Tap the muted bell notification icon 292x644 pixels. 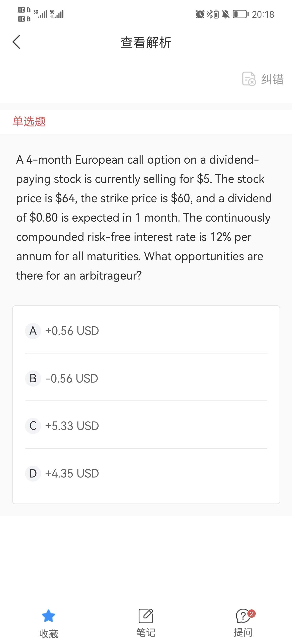click(x=225, y=14)
